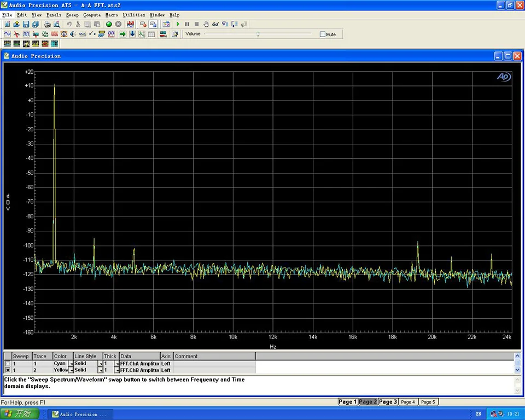The height and width of the screenshot is (420, 525).
Task: Click the Volume slider handle
Action: 258,34
